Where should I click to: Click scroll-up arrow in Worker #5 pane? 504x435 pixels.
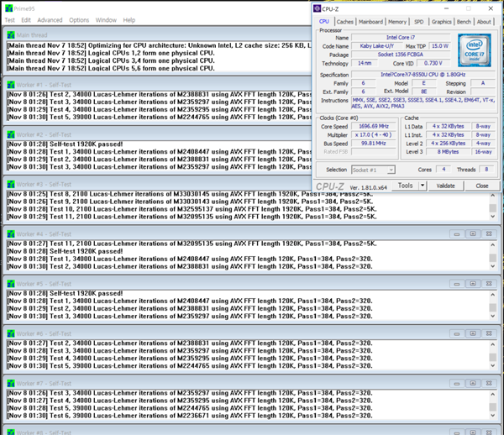tap(493, 295)
